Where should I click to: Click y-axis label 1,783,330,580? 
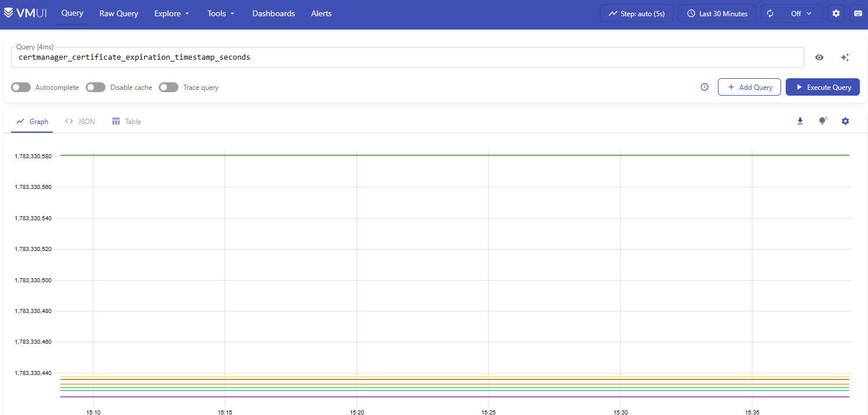click(x=33, y=156)
